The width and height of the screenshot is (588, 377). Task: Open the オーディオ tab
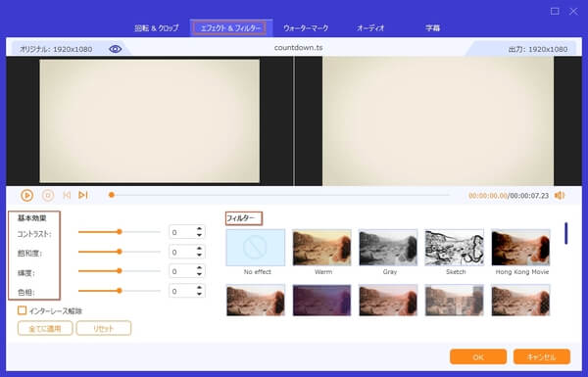[370, 28]
